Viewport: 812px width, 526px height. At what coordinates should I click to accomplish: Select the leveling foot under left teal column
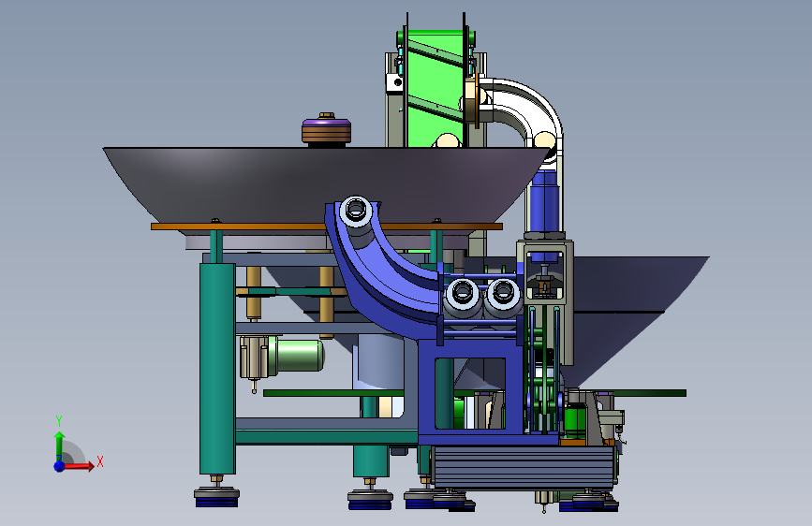click(x=216, y=496)
